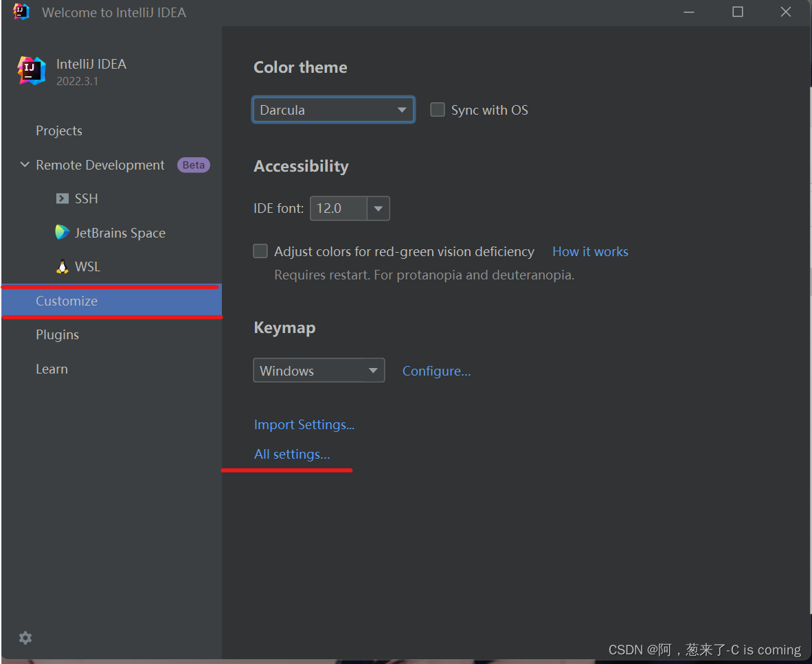
Task: Open JetBrains Space entry
Action: pyautogui.click(x=120, y=233)
